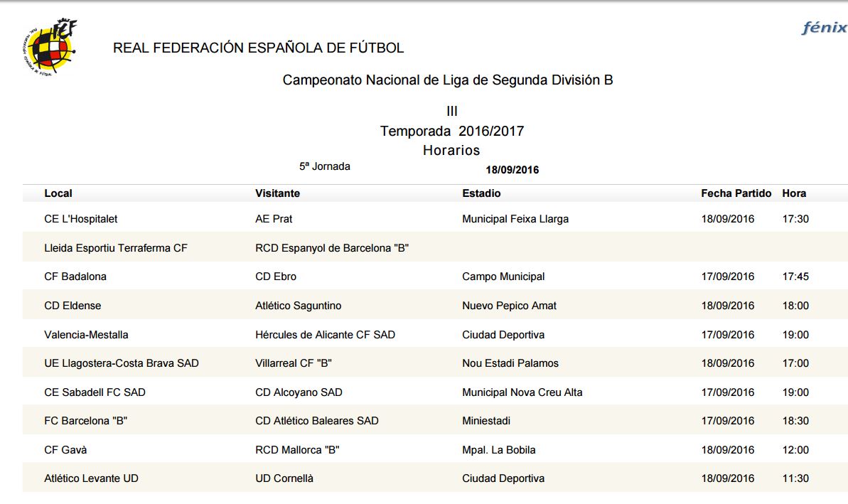Click Municipal Nova Creu Alta stadium
The height and width of the screenshot is (504, 848).
(x=522, y=392)
